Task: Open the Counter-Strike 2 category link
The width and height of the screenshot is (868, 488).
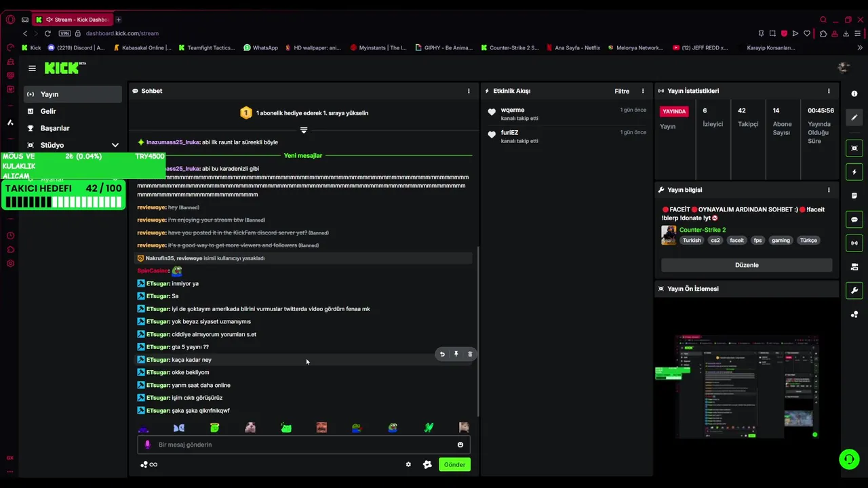Action: 703,230
